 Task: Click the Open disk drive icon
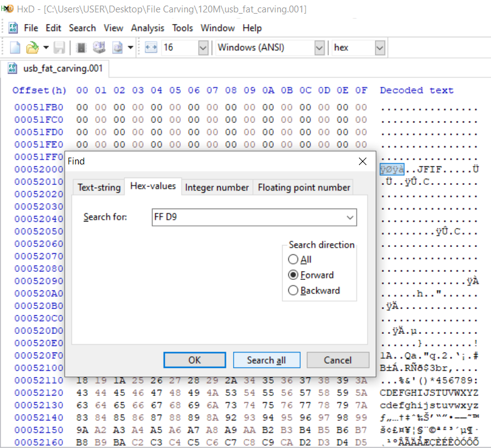(99, 48)
